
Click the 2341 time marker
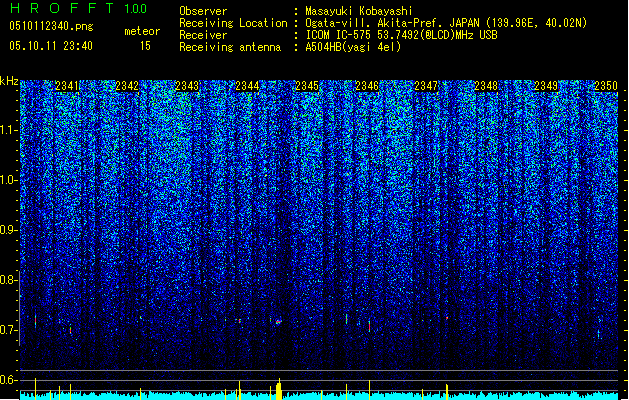67,86
